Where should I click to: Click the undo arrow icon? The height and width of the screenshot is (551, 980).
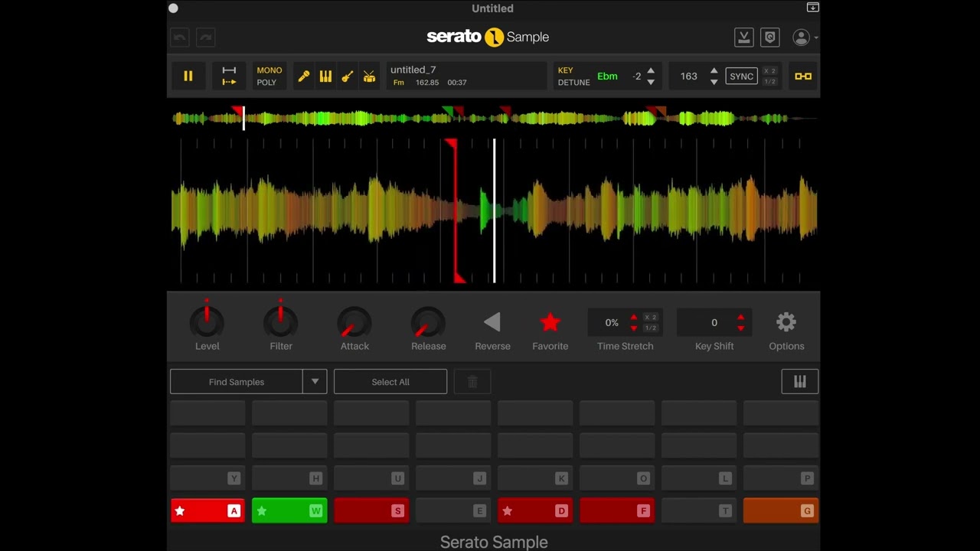pyautogui.click(x=180, y=37)
